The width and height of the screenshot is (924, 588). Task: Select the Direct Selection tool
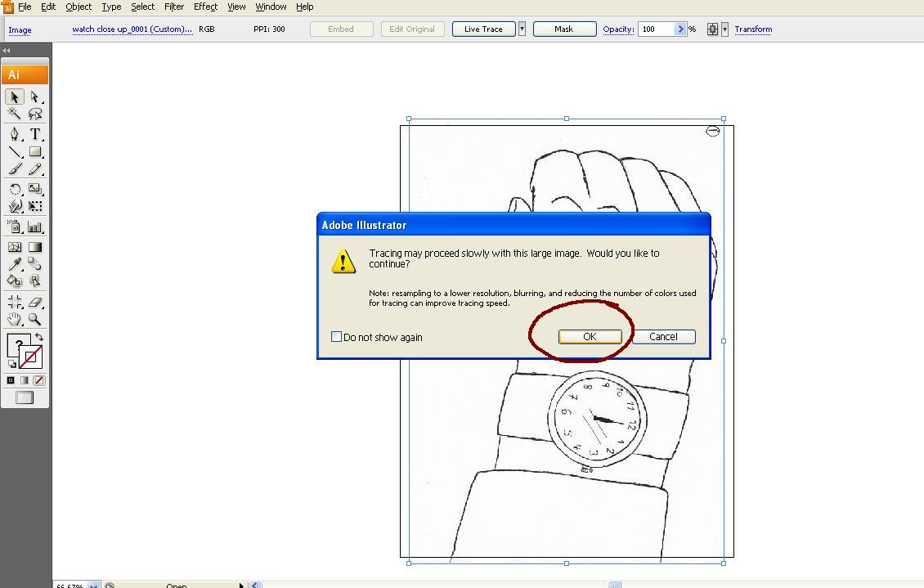[35, 96]
